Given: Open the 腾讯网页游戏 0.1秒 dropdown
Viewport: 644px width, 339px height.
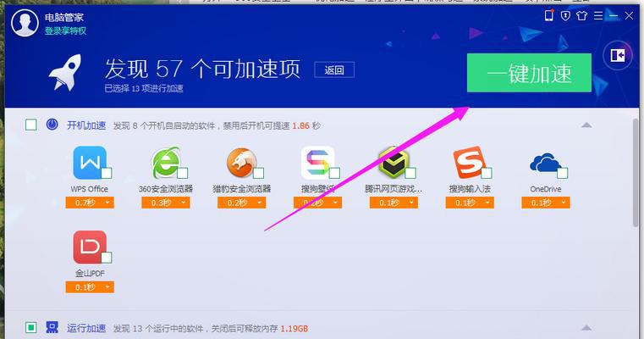Looking at the screenshot, I should [394, 203].
